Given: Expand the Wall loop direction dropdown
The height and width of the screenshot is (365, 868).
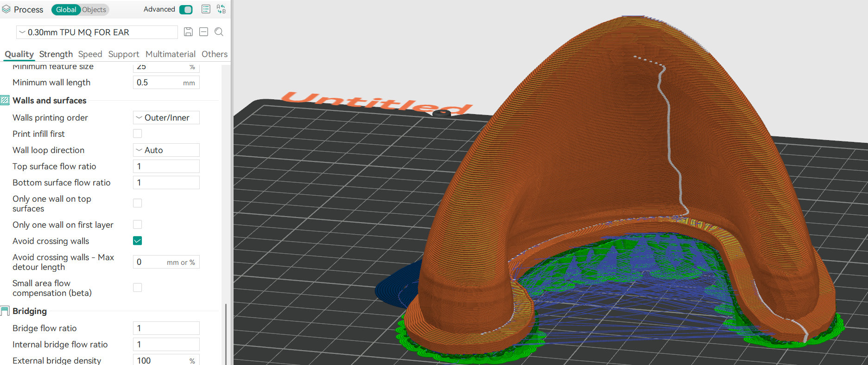Looking at the screenshot, I should click(x=166, y=150).
